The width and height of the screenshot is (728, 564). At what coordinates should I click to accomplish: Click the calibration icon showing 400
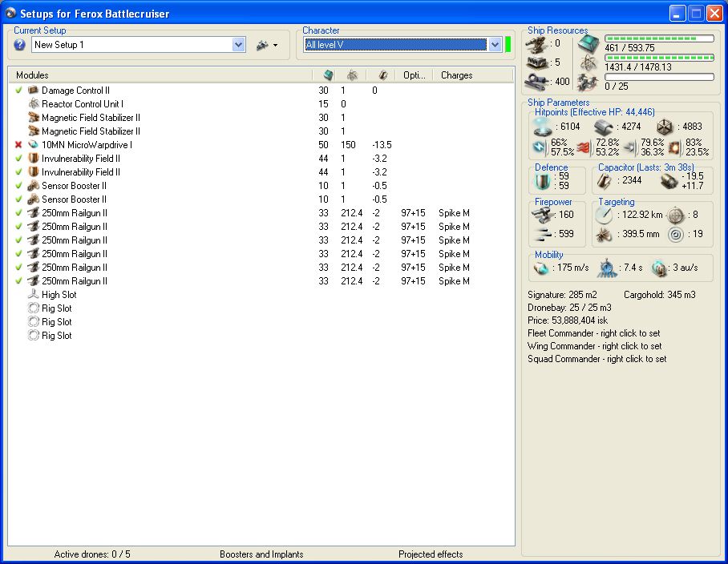538,82
